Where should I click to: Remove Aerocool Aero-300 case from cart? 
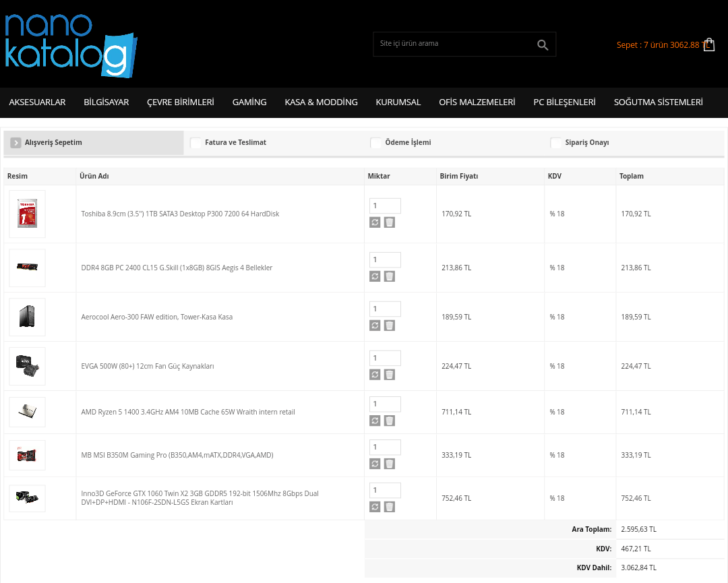390,326
